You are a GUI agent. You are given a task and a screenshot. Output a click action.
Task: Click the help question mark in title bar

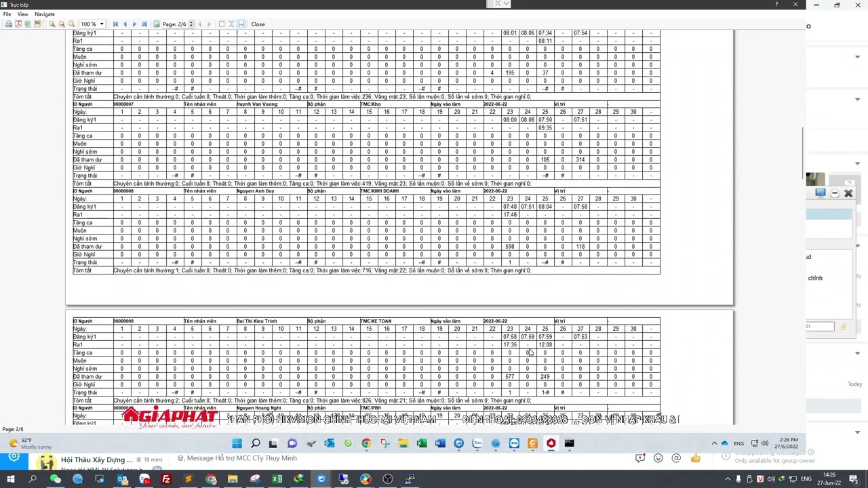(776, 5)
